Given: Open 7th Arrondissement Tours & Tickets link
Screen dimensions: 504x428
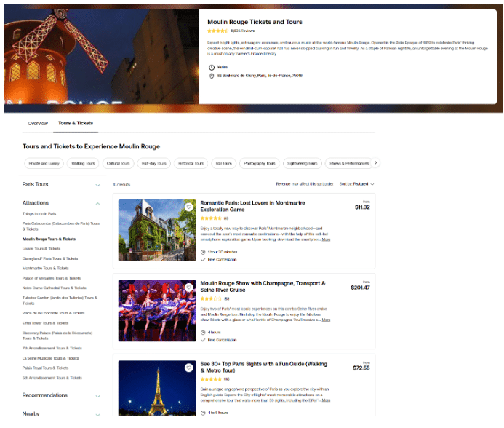Looking at the screenshot, I should click(52, 348).
